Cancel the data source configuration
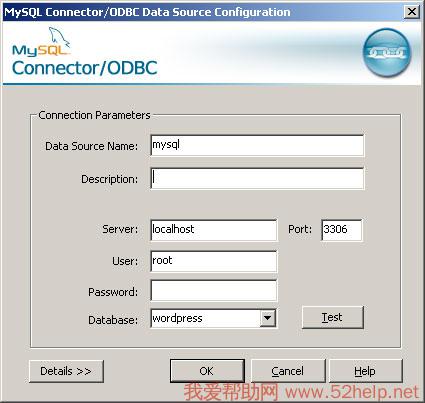425x403 pixels. point(288,371)
